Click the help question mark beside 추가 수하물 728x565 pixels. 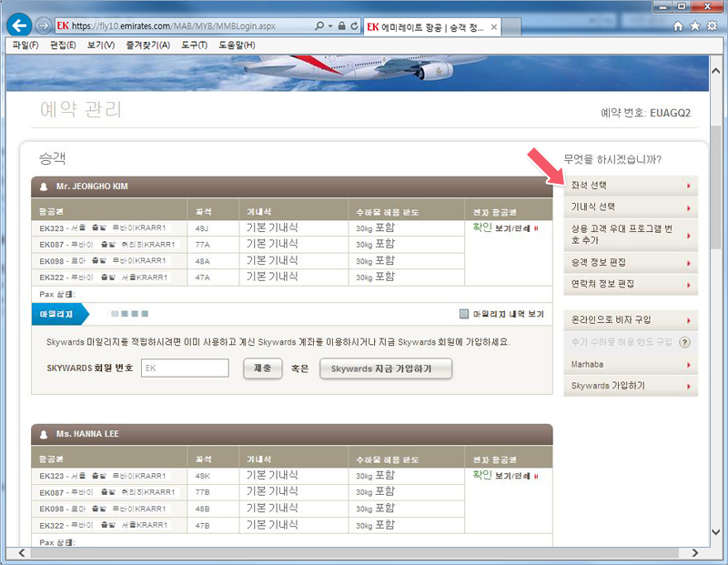point(683,342)
